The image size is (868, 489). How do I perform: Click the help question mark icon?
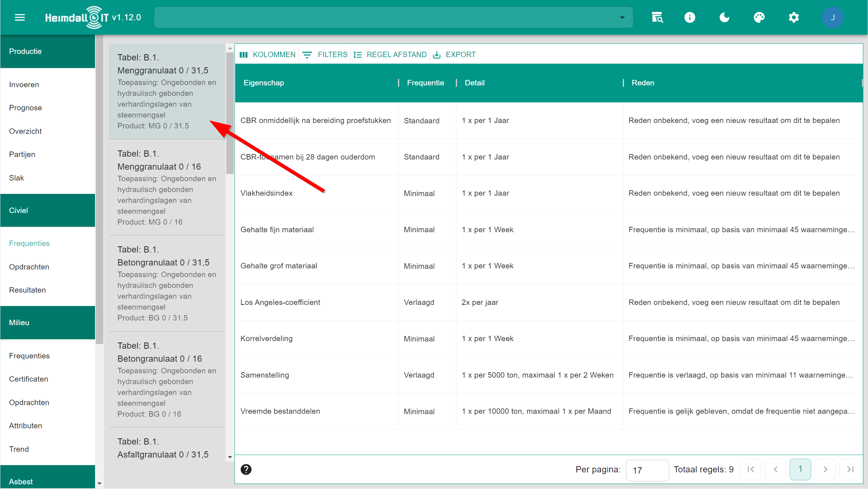tap(246, 469)
